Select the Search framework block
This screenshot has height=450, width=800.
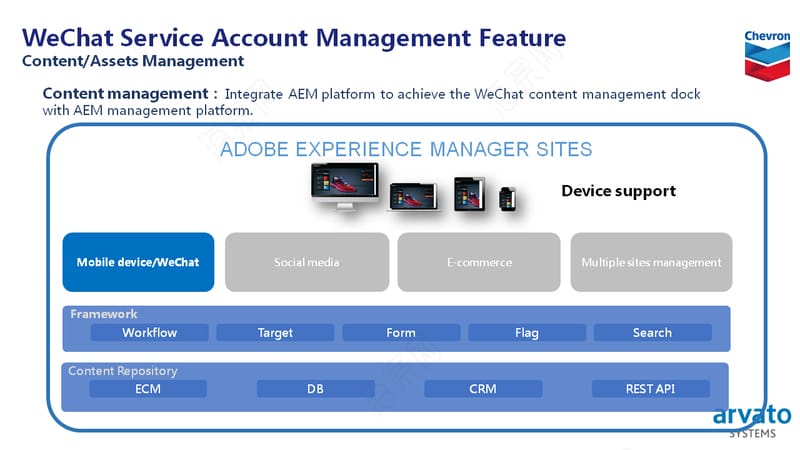click(x=653, y=333)
